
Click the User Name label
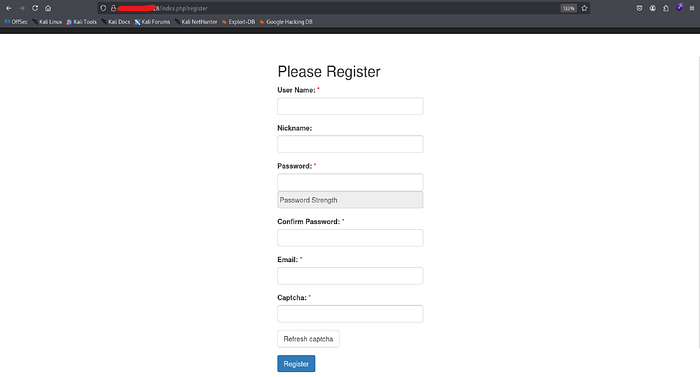(x=296, y=90)
